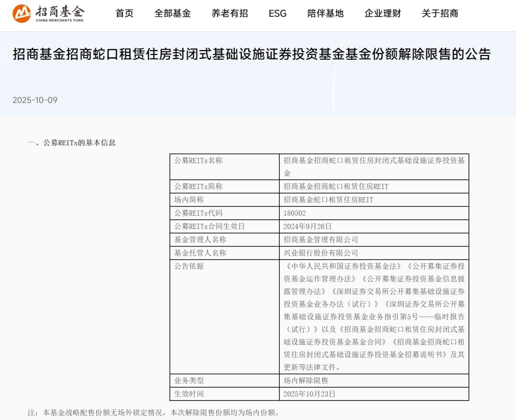Click the 公告依据 label cell
The height and width of the screenshot is (420, 516).
click(225, 317)
